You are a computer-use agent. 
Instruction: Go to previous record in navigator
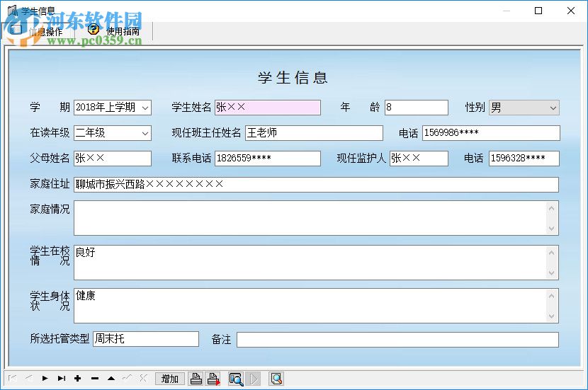29,379
